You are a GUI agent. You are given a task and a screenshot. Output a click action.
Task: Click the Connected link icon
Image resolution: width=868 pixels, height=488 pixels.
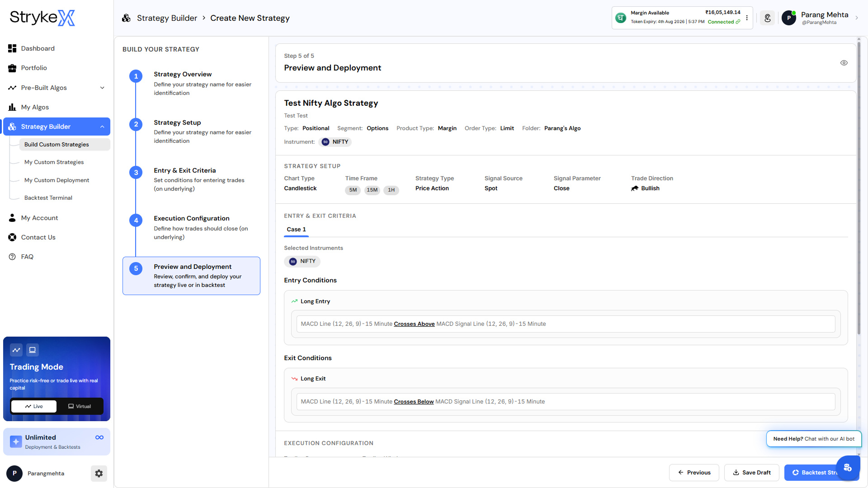[738, 22]
